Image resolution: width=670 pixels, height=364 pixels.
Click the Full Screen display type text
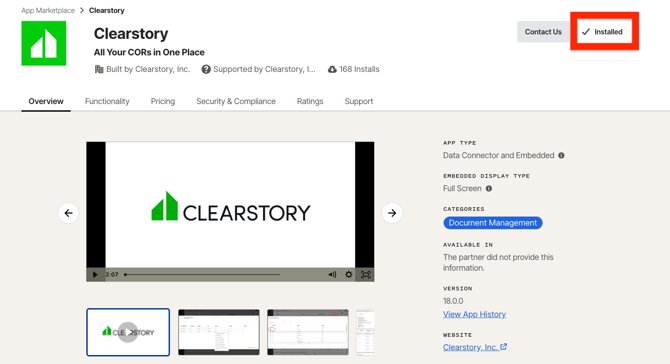tap(462, 188)
